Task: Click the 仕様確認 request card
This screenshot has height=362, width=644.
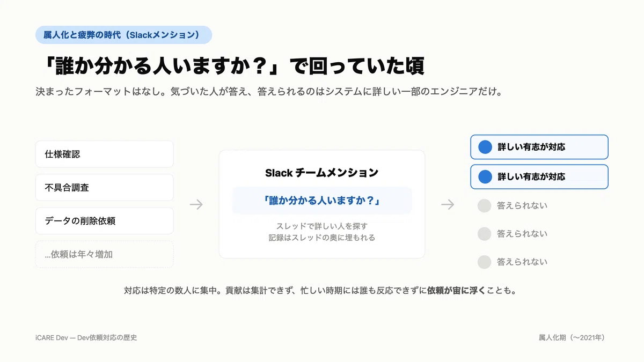Action: (105, 154)
